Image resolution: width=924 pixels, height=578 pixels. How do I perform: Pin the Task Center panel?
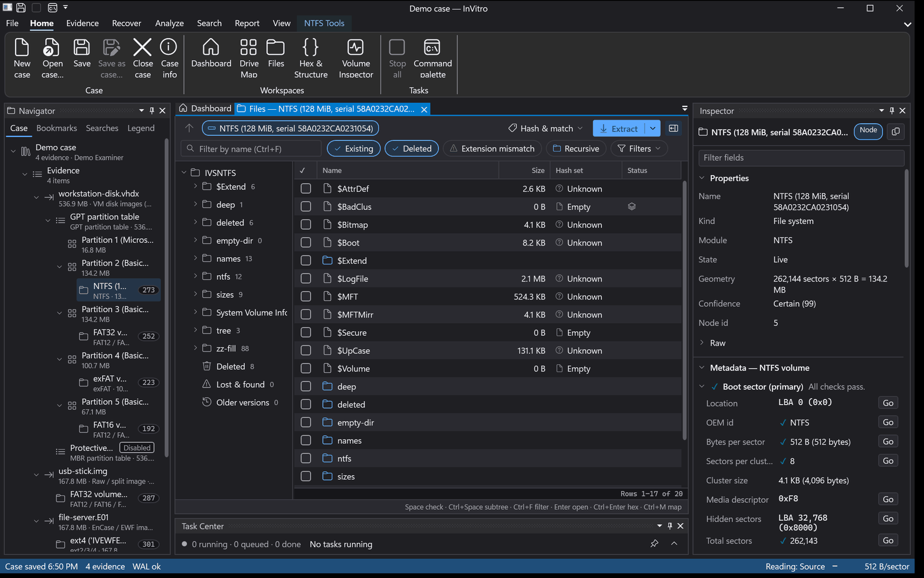pos(670,526)
